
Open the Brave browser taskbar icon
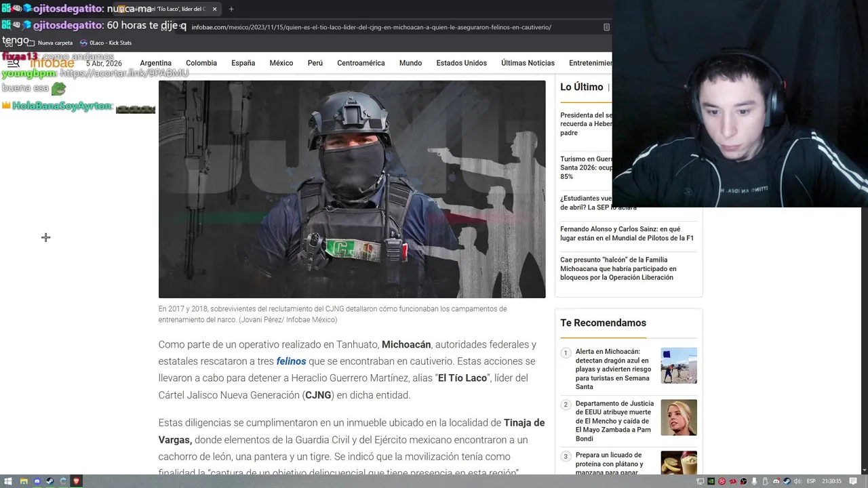point(76,481)
